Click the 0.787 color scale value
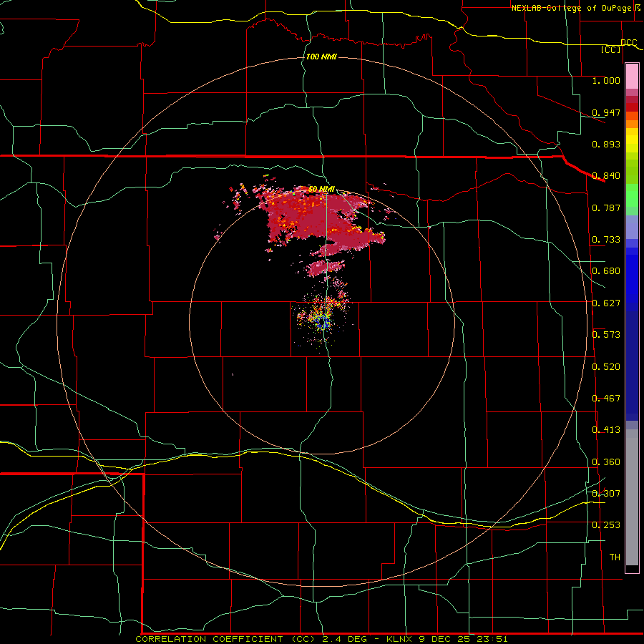The width and height of the screenshot is (644, 644). pos(606,208)
